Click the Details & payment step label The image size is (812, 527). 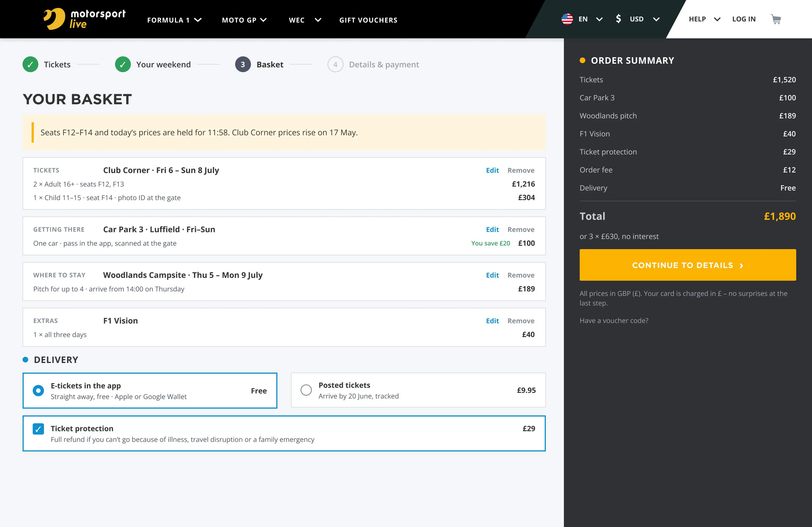(x=384, y=65)
